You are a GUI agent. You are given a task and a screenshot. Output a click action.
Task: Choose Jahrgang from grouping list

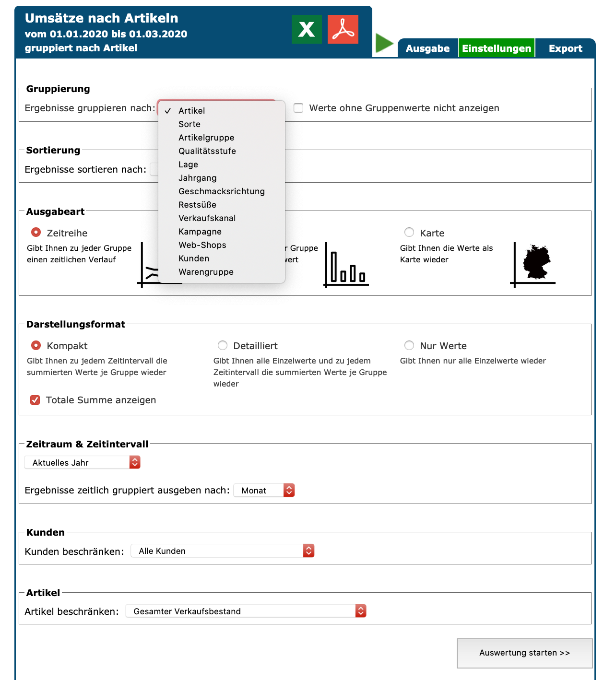pyautogui.click(x=198, y=178)
